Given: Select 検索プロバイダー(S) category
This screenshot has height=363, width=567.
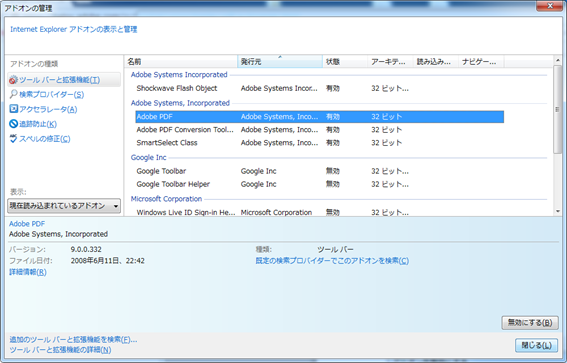Looking at the screenshot, I should point(51,95).
